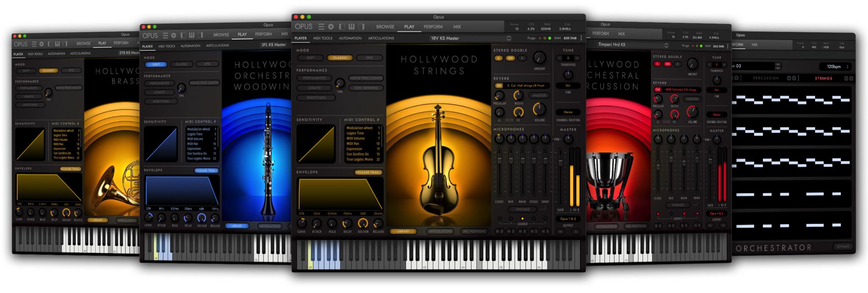Click Library button in Woodwinds window
The height and width of the screenshot is (293, 868).
[x=236, y=226]
